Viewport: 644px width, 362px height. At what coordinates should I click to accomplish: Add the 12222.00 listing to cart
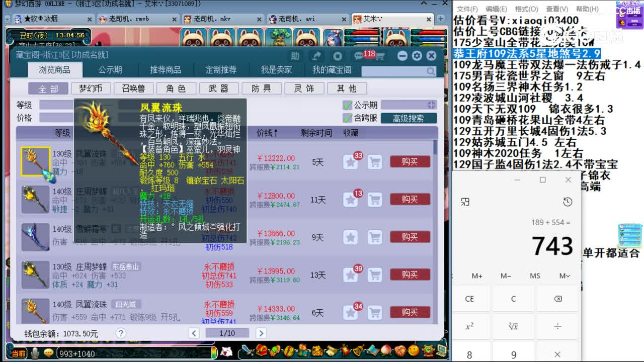pos(374,162)
